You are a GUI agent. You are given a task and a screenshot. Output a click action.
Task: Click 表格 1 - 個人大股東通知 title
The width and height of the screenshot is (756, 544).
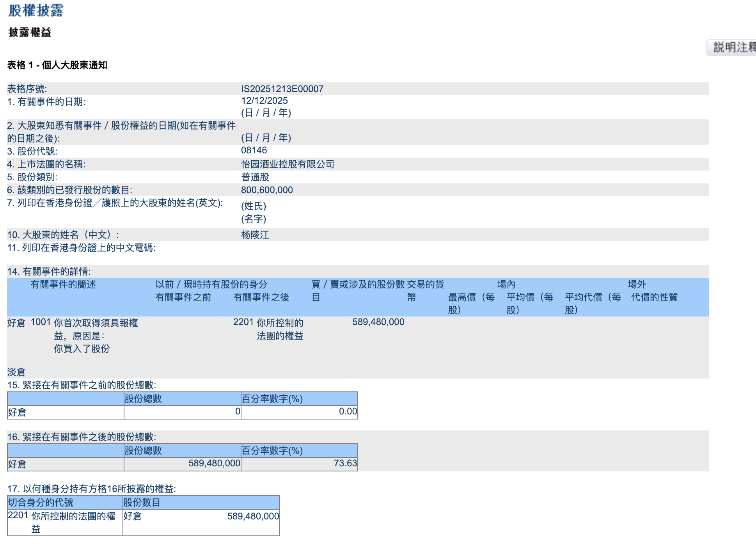coord(57,65)
